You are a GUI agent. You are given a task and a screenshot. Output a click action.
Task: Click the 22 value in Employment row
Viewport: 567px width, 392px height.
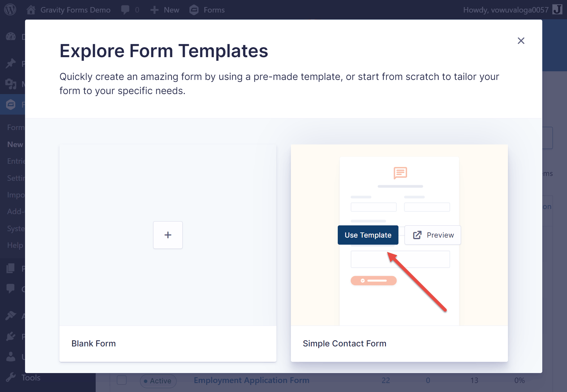coord(386,380)
